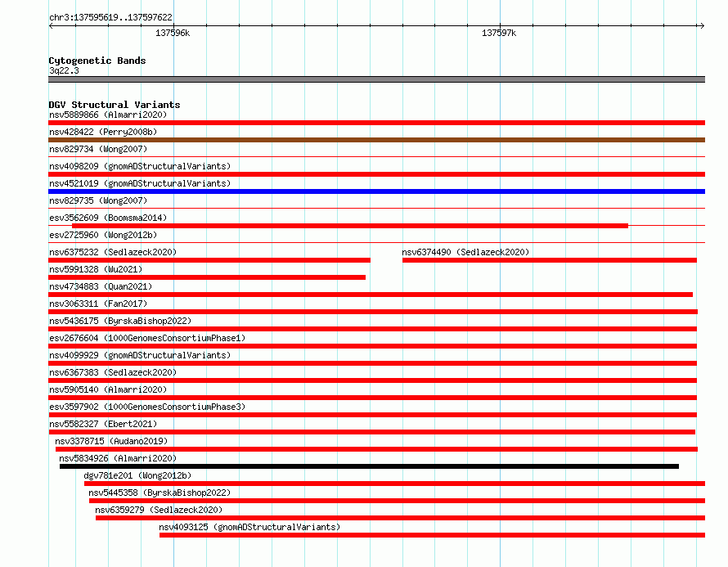Click the red nsv6374490 variant bar
The width and height of the screenshot is (728, 567).
coord(549,260)
